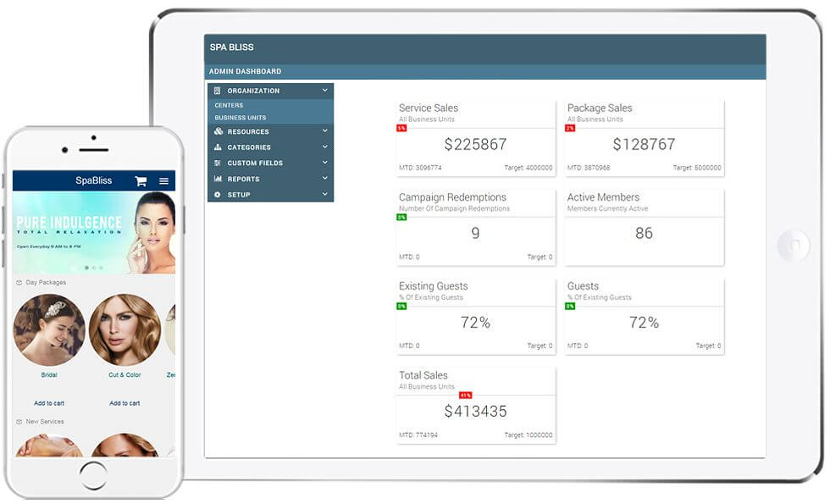This screenshot has width=830, height=504.
Task: Open the Cut & Color thumbnail
Action: (125, 330)
